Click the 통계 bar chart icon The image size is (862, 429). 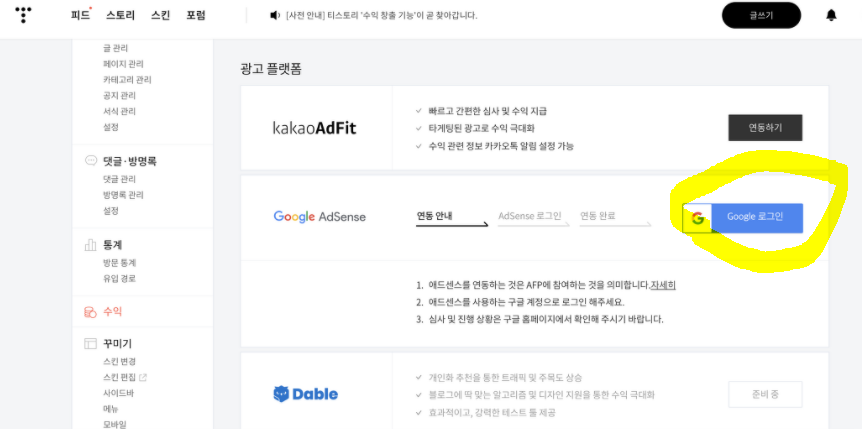90,245
